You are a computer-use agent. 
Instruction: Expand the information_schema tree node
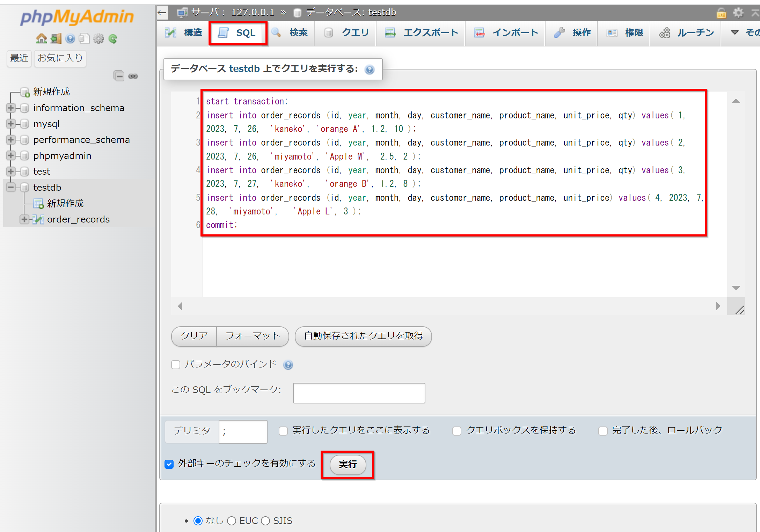coord(11,108)
